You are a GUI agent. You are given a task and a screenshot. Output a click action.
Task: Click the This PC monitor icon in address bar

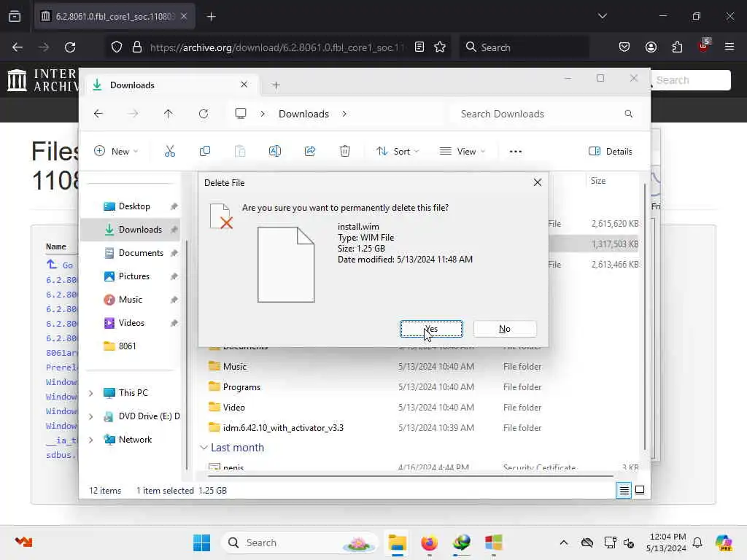tap(241, 114)
